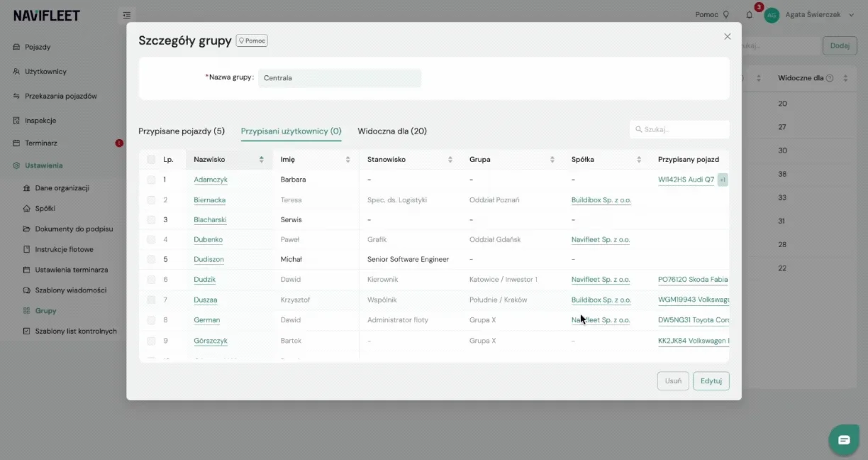Image resolution: width=868 pixels, height=460 pixels.
Task: Open the chat widget bubble
Action: pyautogui.click(x=844, y=440)
